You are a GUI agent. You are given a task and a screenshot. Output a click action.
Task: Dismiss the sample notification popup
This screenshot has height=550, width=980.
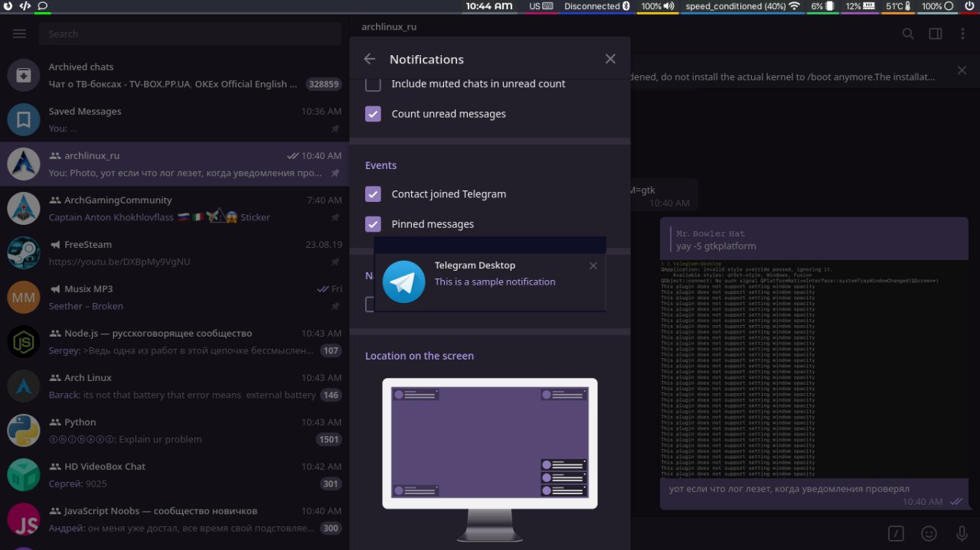point(593,266)
